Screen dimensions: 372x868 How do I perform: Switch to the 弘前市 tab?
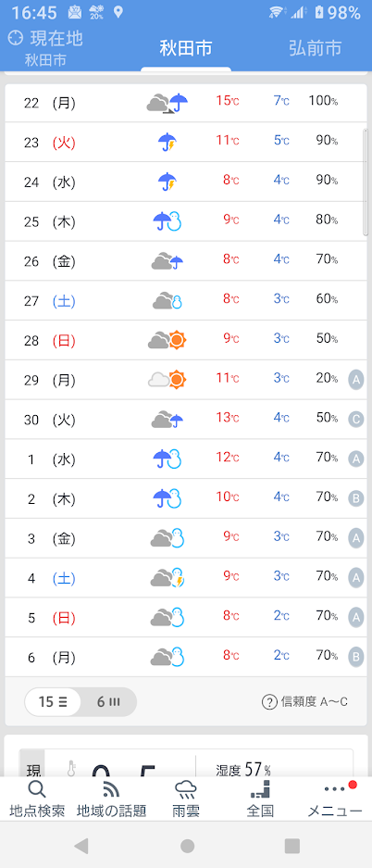pos(315,48)
